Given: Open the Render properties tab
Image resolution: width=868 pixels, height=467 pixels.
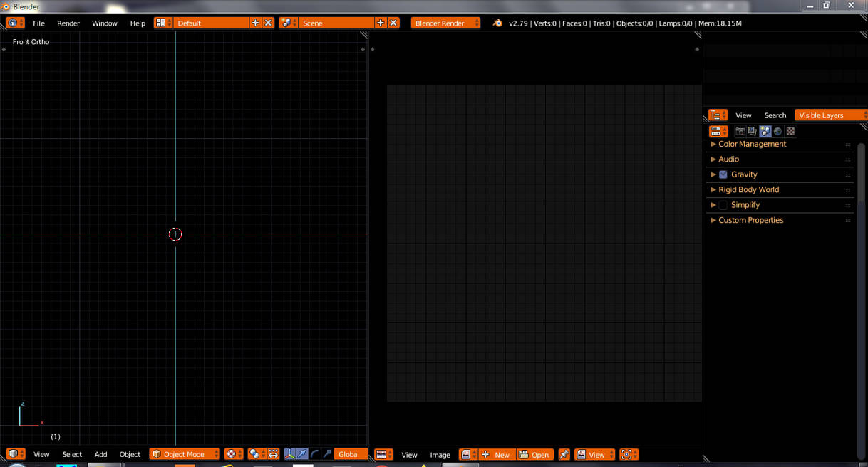Looking at the screenshot, I should (740, 131).
